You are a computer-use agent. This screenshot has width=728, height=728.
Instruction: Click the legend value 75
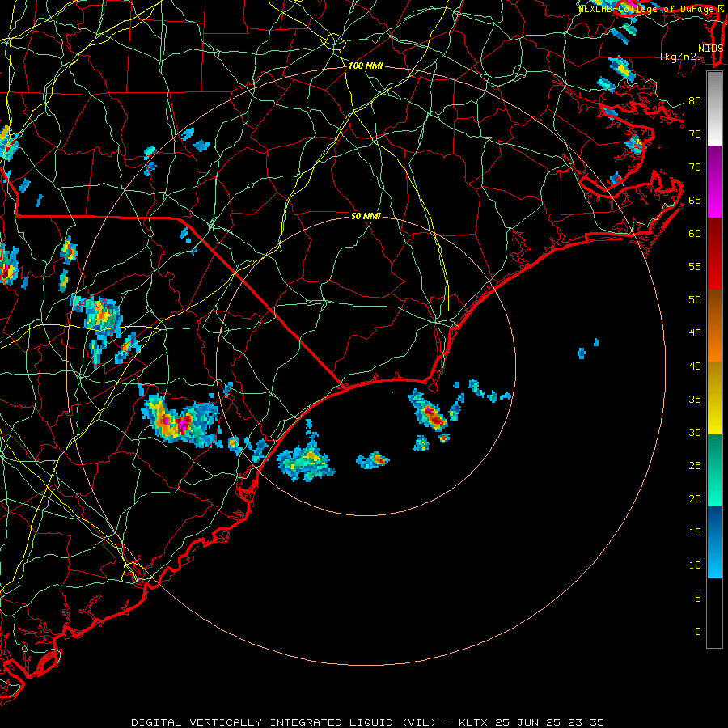pos(695,133)
